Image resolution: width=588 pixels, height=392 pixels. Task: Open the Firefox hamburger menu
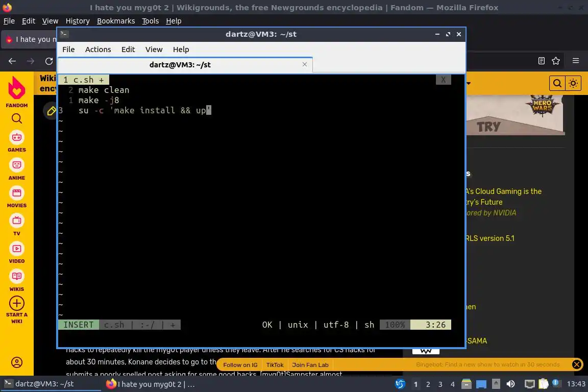point(576,61)
